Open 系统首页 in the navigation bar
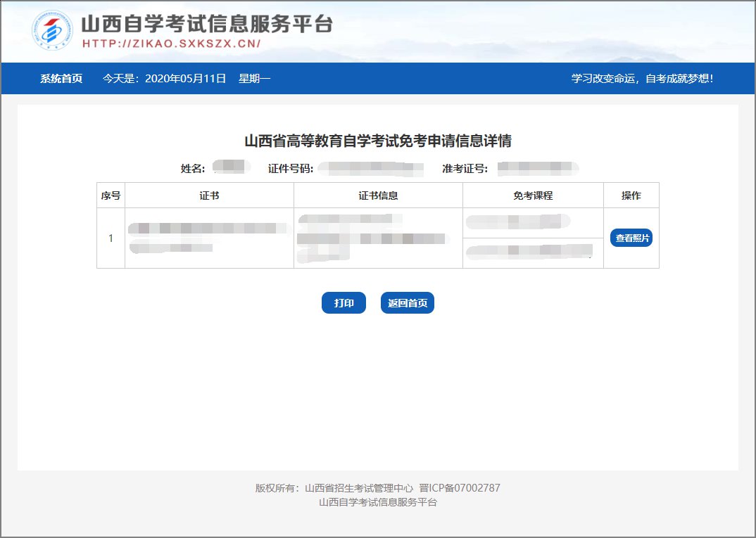 [61, 79]
